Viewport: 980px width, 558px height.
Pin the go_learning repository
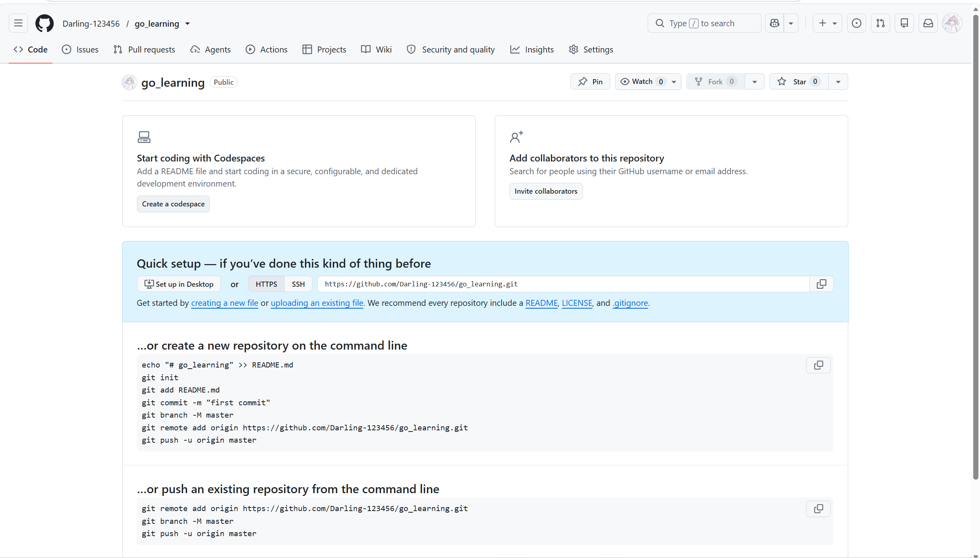pyautogui.click(x=590, y=82)
